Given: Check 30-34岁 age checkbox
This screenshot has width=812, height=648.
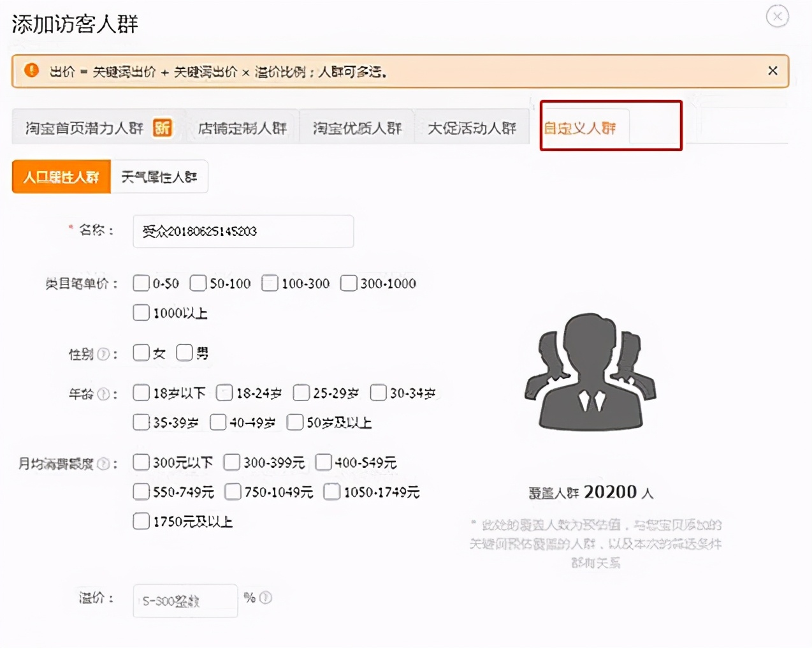Looking at the screenshot, I should pyautogui.click(x=378, y=393).
